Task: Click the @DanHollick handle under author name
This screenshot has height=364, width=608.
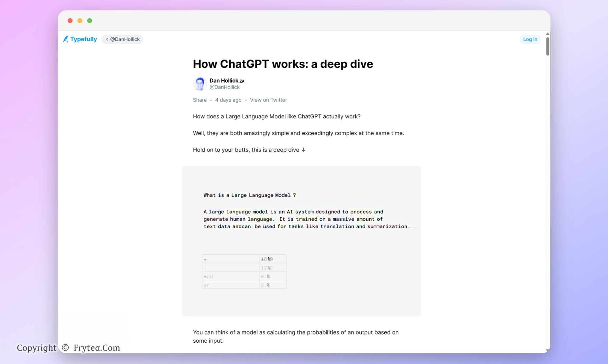Action: (224, 87)
